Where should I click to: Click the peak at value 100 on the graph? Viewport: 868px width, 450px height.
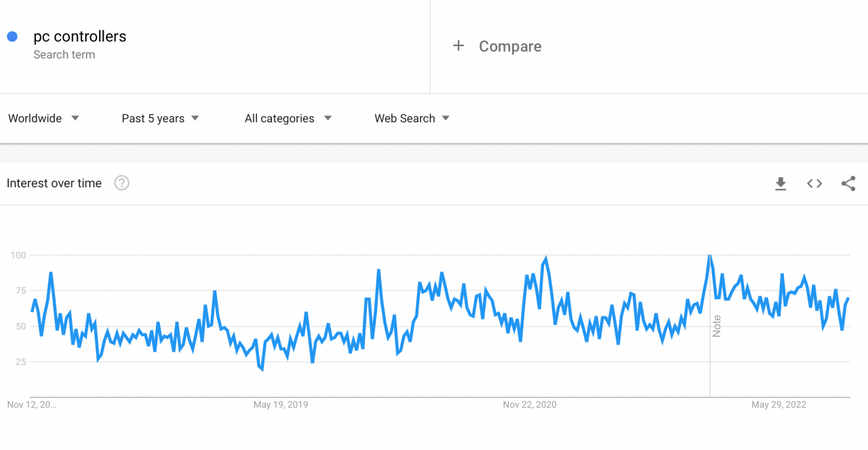pos(710,255)
